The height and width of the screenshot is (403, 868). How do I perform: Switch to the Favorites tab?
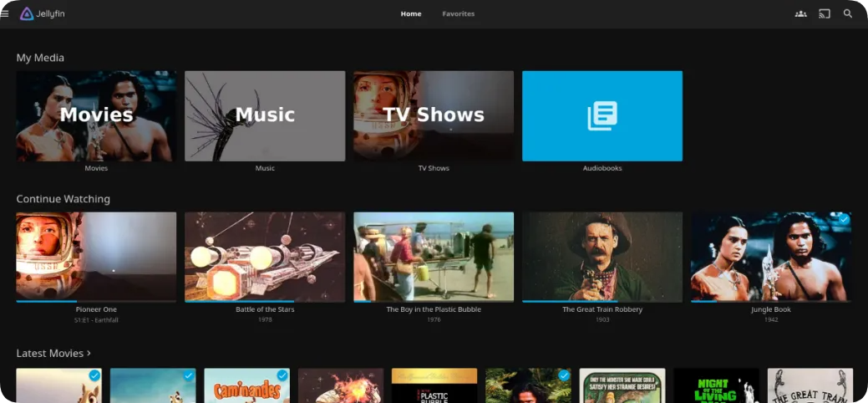pyautogui.click(x=458, y=13)
